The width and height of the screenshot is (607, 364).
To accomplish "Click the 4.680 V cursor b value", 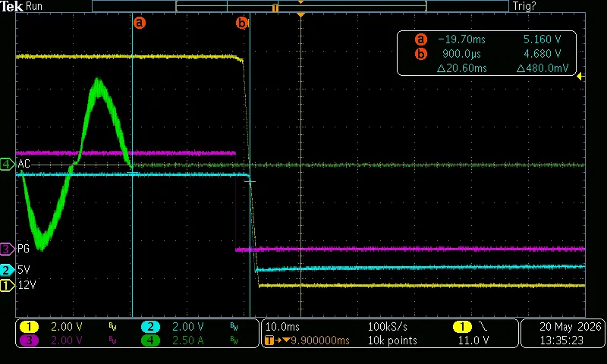I will click(x=542, y=54).
